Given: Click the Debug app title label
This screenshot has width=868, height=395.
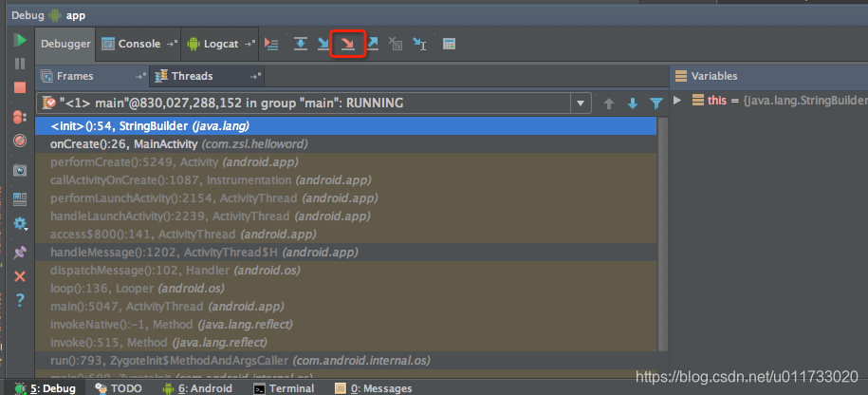Looking at the screenshot, I should click(x=48, y=15).
